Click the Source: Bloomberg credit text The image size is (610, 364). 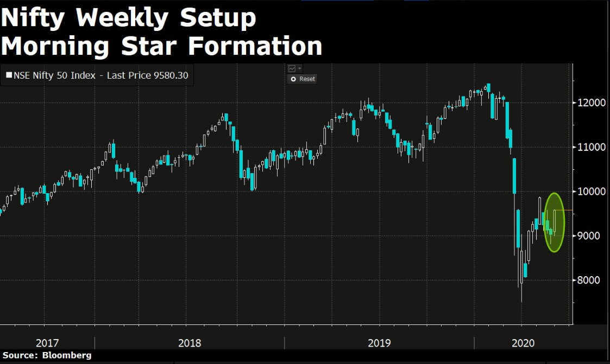click(x=46, y=355)
